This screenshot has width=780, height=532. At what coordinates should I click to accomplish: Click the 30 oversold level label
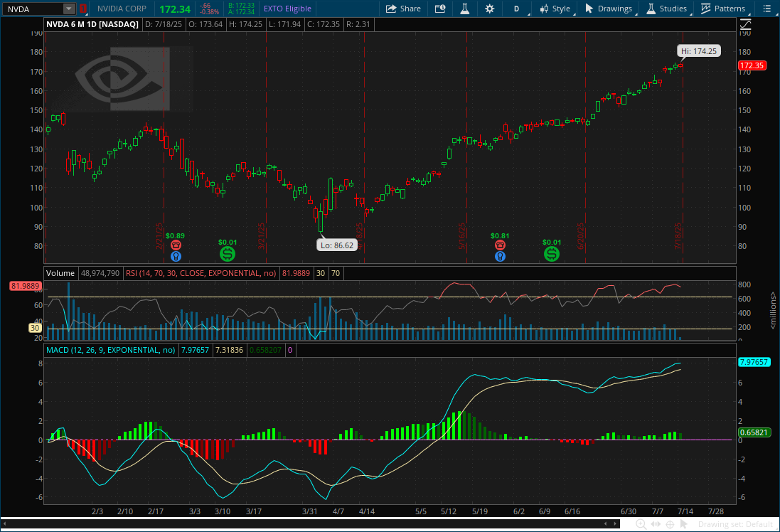point(35,328)
